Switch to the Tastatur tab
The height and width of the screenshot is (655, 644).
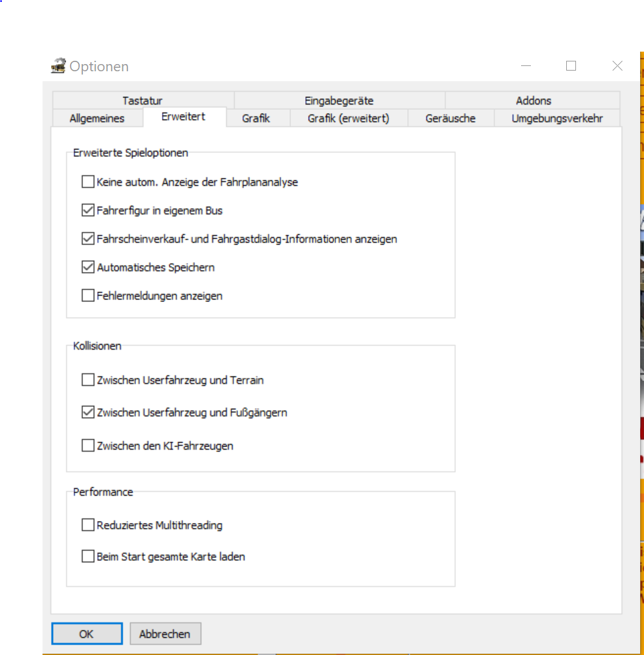coord(142,101)
